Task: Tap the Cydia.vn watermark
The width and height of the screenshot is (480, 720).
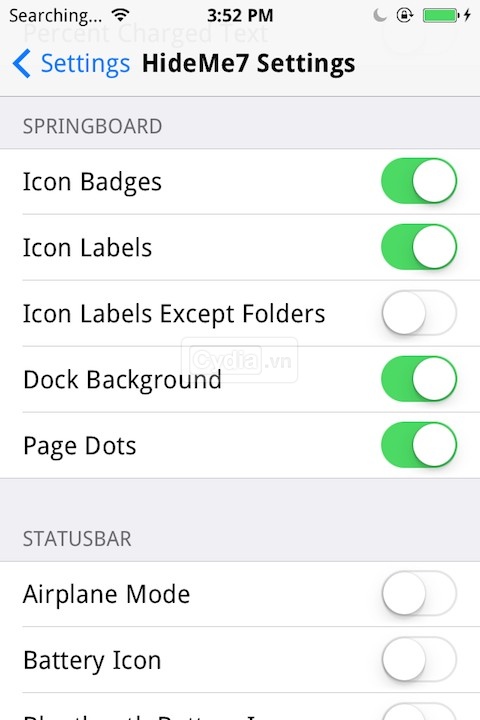Action: click(239, 360)
